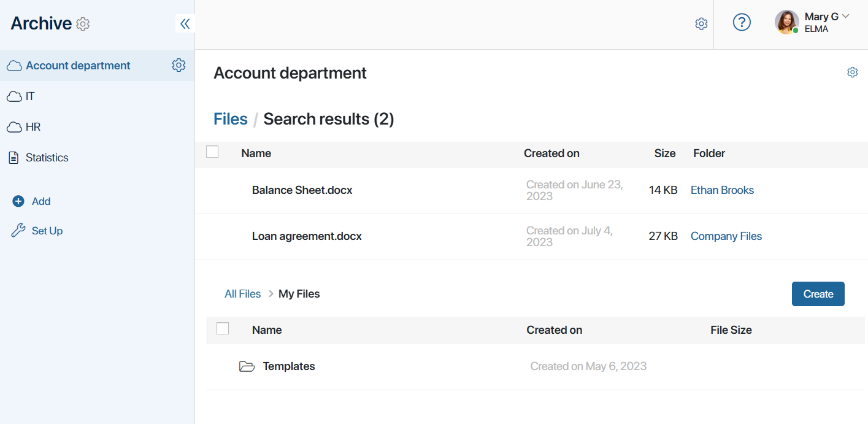The width and height of the screenshot is (868, 424).
Task: Open the Company Files folder link
Action: coord(726,236)
